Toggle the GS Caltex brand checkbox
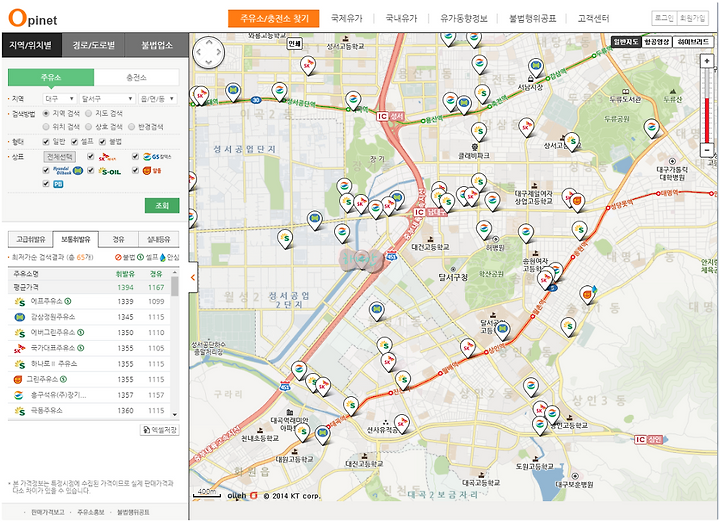 (135, 157)
